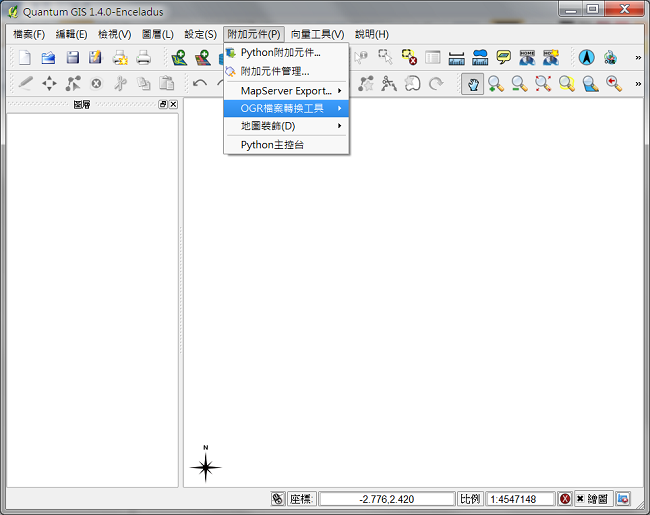Open the new print composer icon
Image resolution: width=650 pixels, height=515 pixels.
[120, 58]
